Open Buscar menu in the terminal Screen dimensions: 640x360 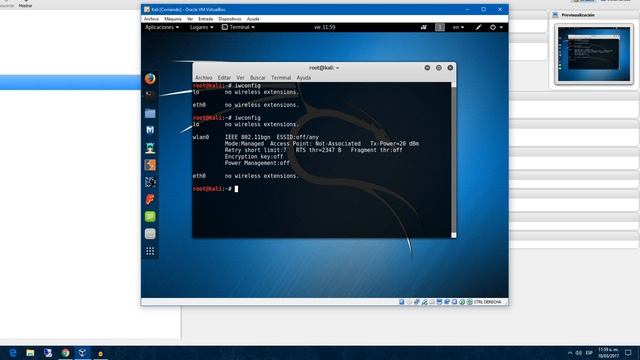(258, 78)
